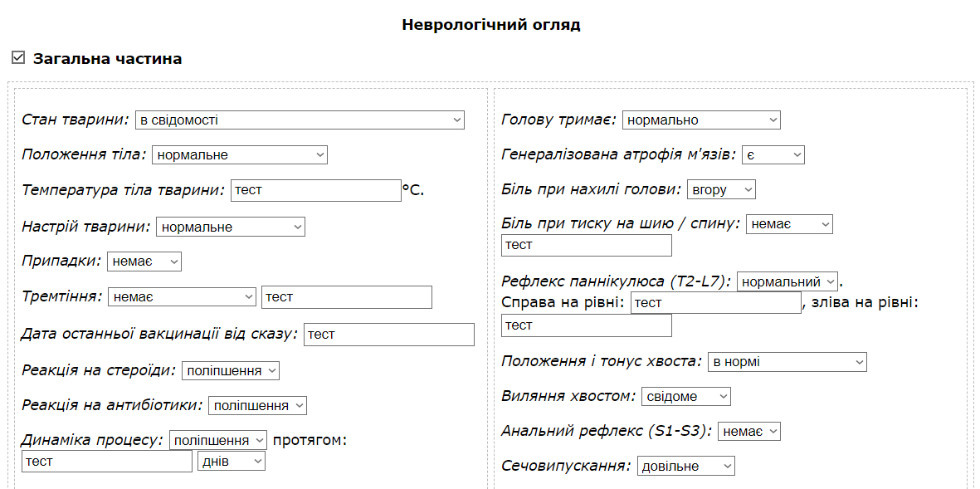Click the text field next to Тремтіння
Screen dimensions: 980x489
click(x=346, y=297)
